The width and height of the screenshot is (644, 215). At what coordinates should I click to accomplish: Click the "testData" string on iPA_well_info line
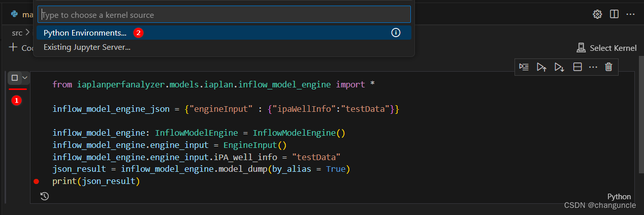tap(316, 157)
